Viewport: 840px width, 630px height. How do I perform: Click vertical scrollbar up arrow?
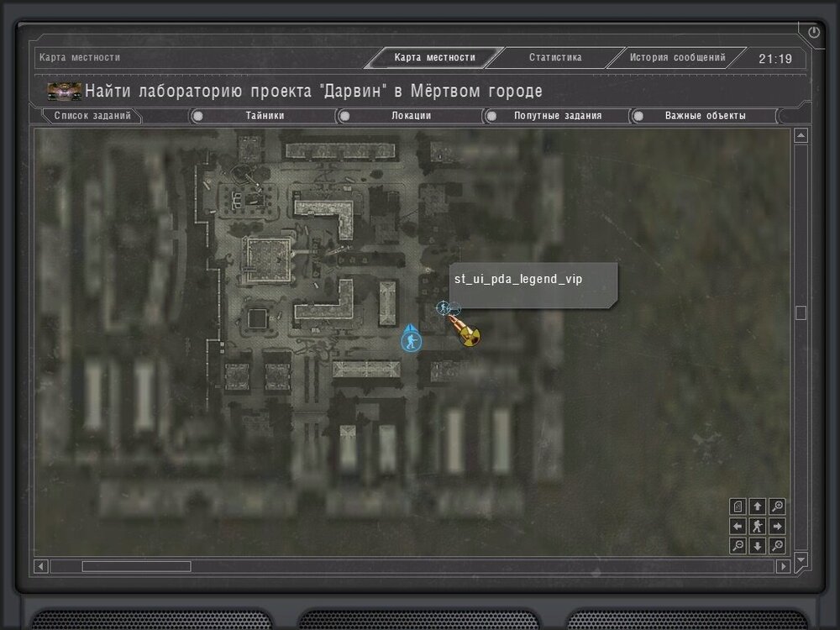tap(801, 135)
